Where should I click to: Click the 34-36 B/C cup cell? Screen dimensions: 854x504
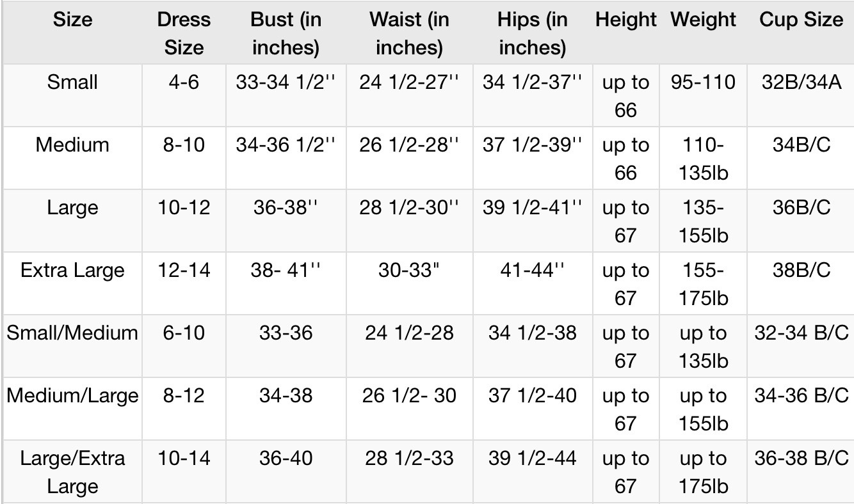[801, 396]
